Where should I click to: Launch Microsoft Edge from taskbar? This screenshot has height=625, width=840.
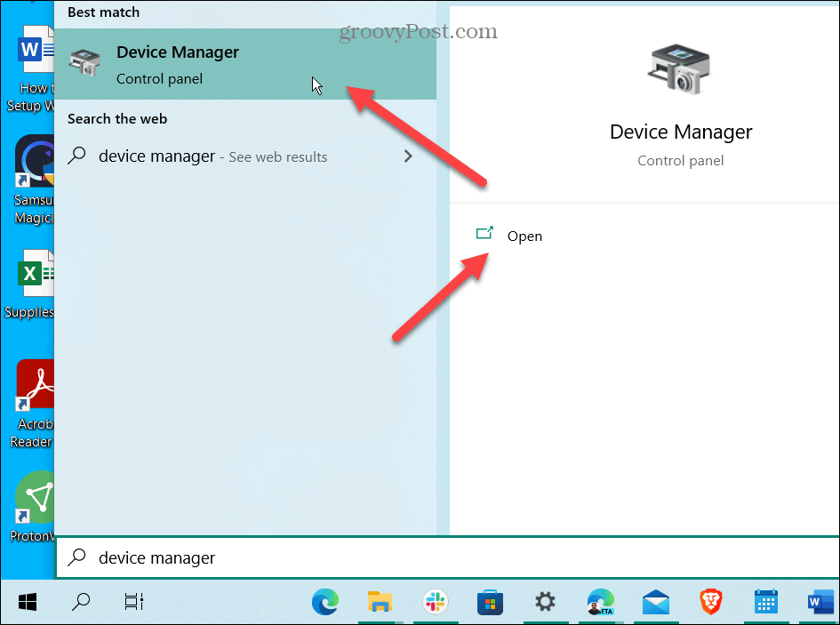325,602
